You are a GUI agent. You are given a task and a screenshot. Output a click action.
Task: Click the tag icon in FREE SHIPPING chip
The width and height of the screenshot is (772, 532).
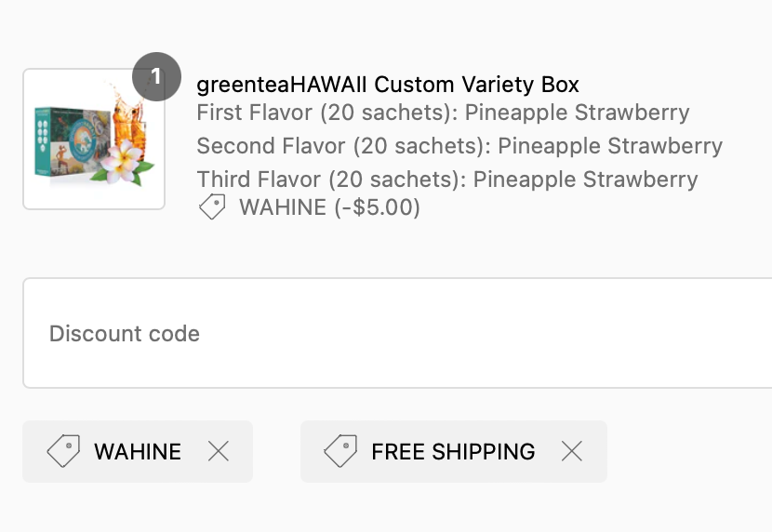coord(340,450)
